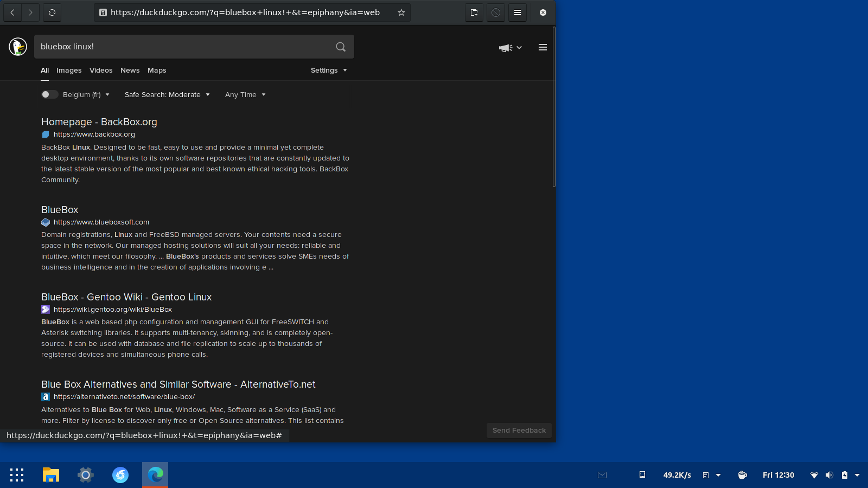Switch to the Maps tab
This screenshot has height=488, width=868.
point(157,70)
